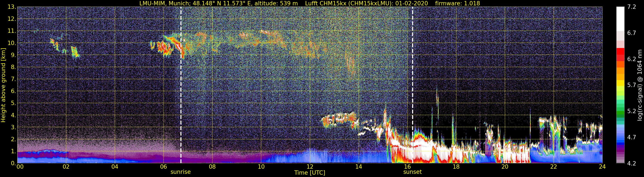The height and width of the screenshot is (177, 644).
Task: Click height axis tick '5.'
Action: [13, 103]
